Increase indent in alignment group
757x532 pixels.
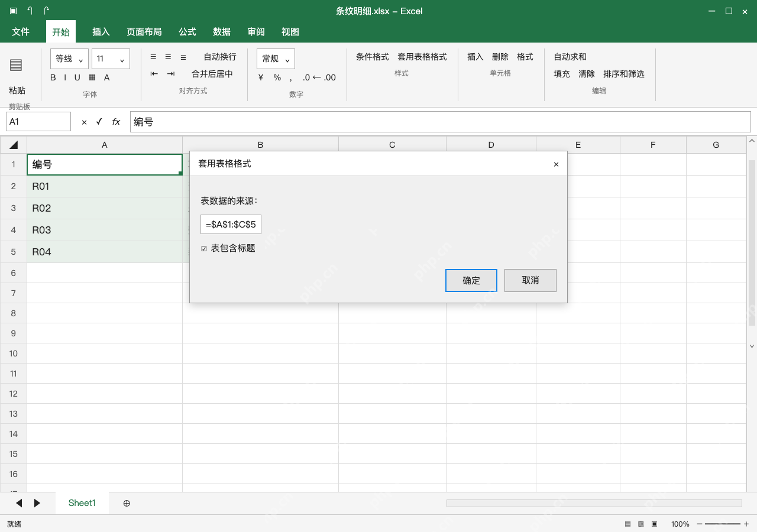[171, 74]
